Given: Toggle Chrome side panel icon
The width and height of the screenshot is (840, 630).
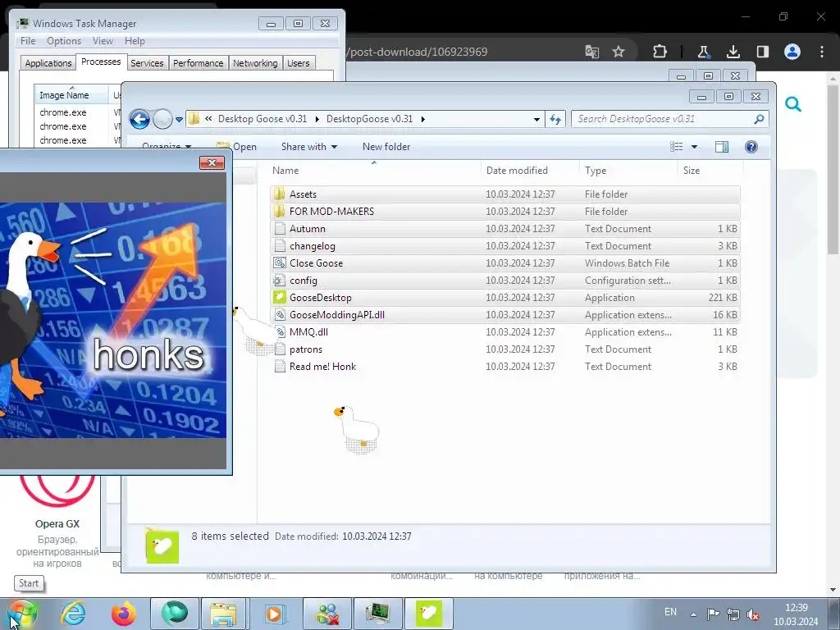Looking at the screenshot, I should tap(762, 52).
